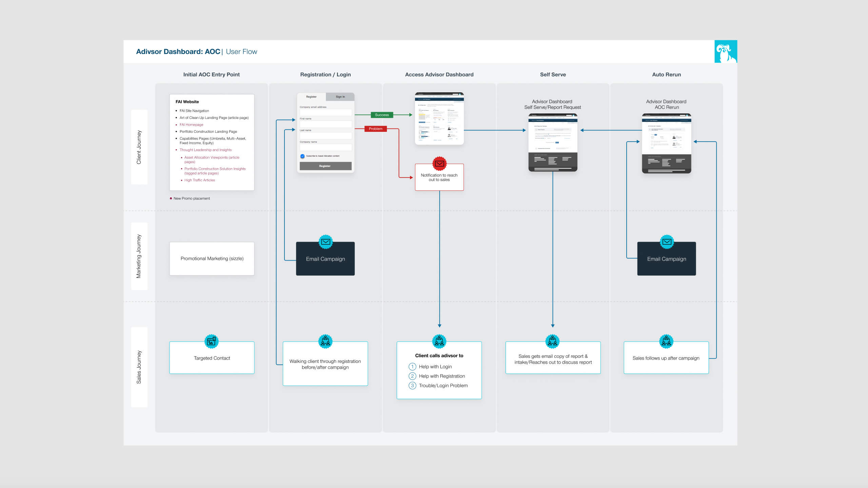The height and width of the screenshot is (488, 868).
Task: Click the red Problem label
Action: (x=375, y=129)
